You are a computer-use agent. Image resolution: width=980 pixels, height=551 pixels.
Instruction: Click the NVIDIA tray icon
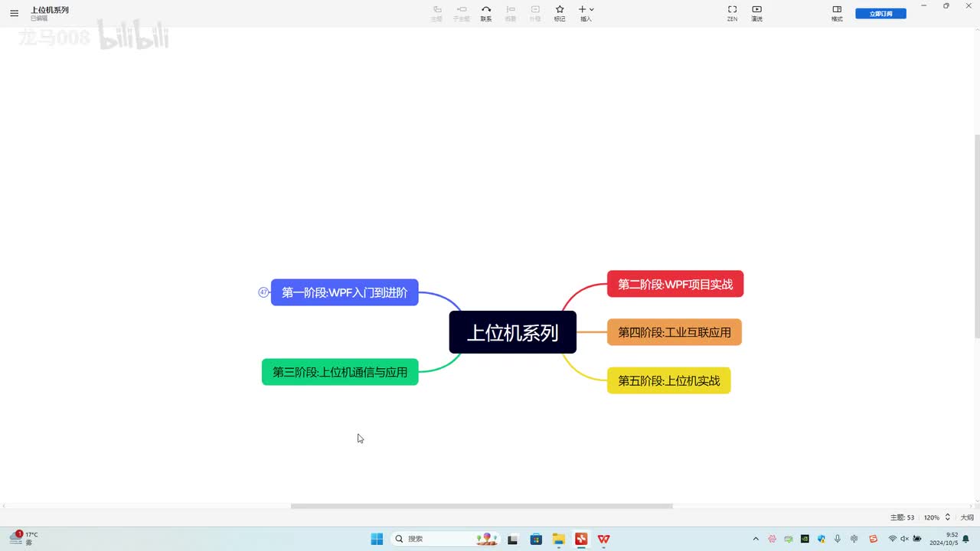(x=805, y=539)
